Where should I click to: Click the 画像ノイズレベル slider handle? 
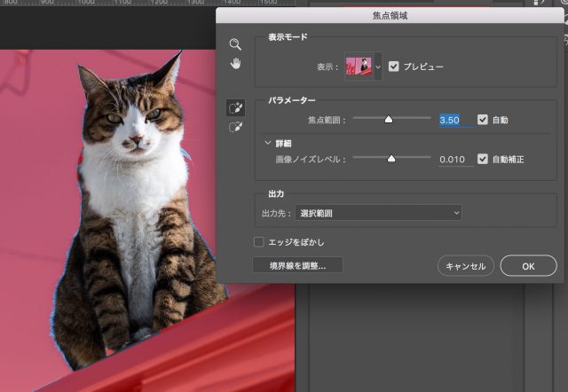point(390,160)
